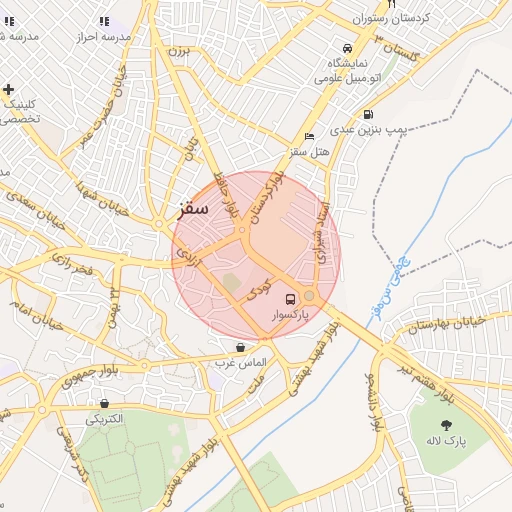Click the green roundabout near استاد شیرازی street
Viewport: 512px width, 512px height.
[x=309, y=296]
